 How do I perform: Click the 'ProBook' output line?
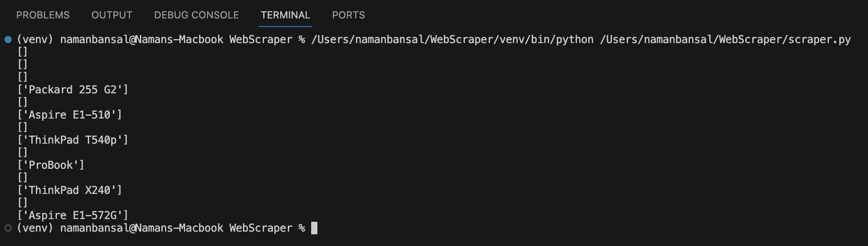(x=51, y=165)
